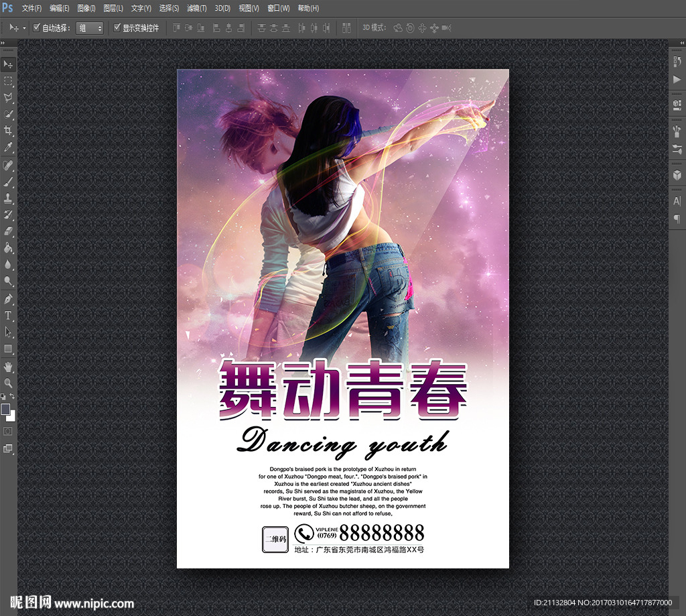Screen dimensions: 686x616
Task: Open the 图像(I) menu
Action: click(x=86, y=8)
